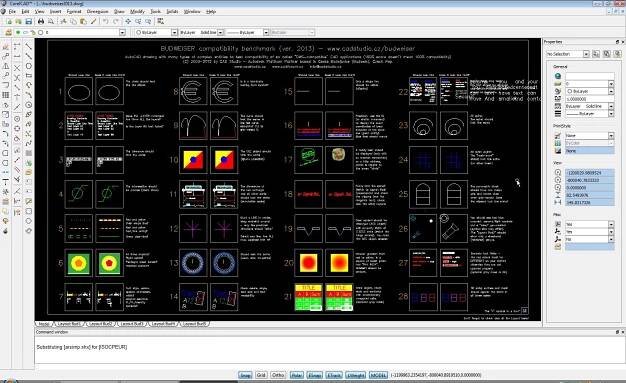
Task: Click the middle icon right of No Selection
Action: 606,54
